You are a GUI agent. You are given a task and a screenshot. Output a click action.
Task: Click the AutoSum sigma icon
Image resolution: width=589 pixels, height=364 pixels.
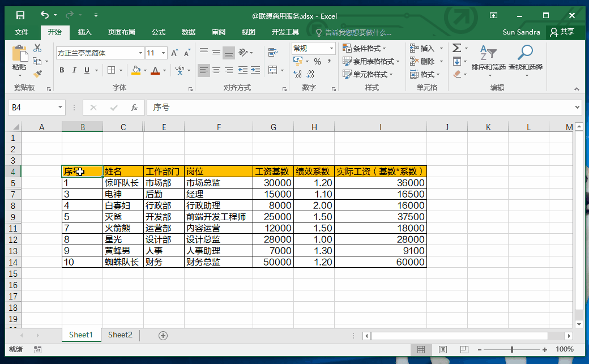click(456, 49)
